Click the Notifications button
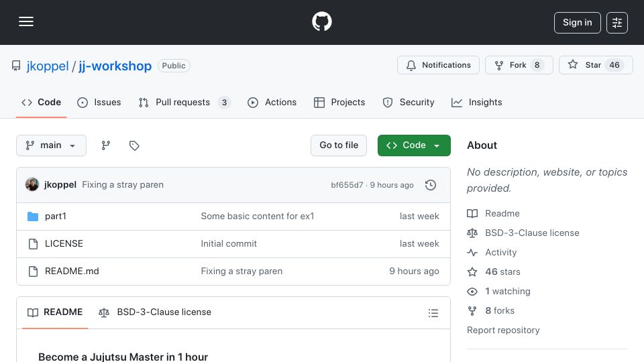Screen dimensions: 644x362 tap(438, 65)
